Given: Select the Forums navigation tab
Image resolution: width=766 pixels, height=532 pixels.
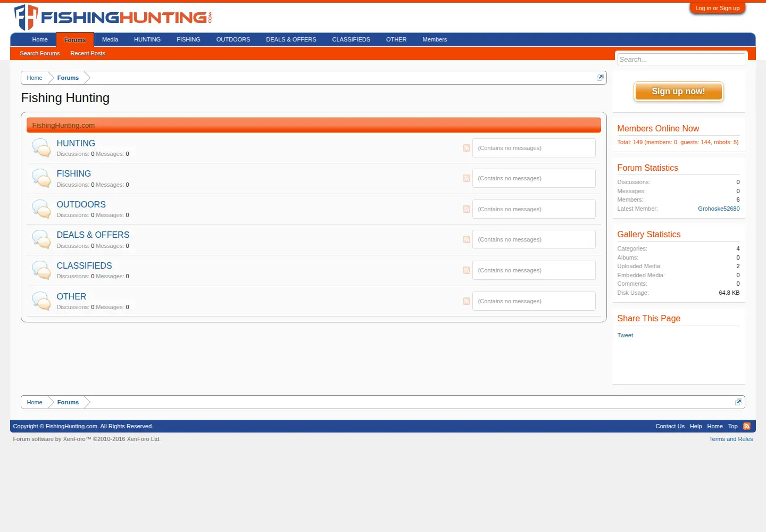Looking at the screenshot, I should click(75, 40).
